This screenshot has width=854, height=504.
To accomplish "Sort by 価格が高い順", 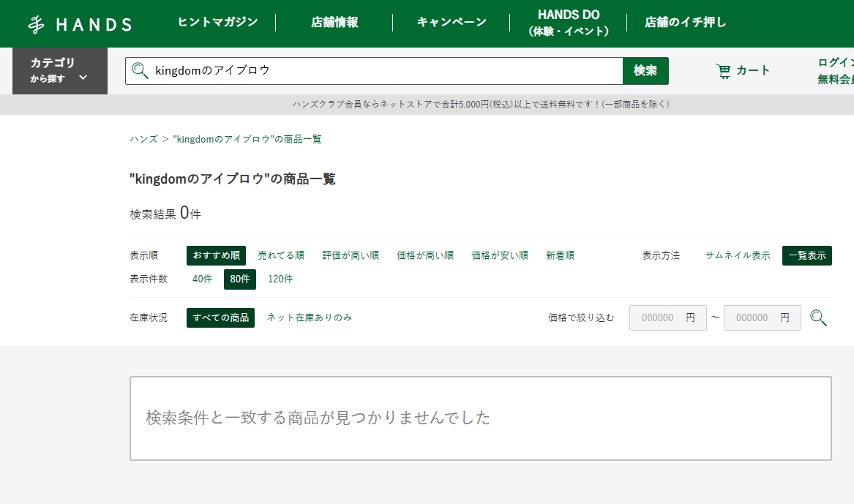I will (425, 255).
